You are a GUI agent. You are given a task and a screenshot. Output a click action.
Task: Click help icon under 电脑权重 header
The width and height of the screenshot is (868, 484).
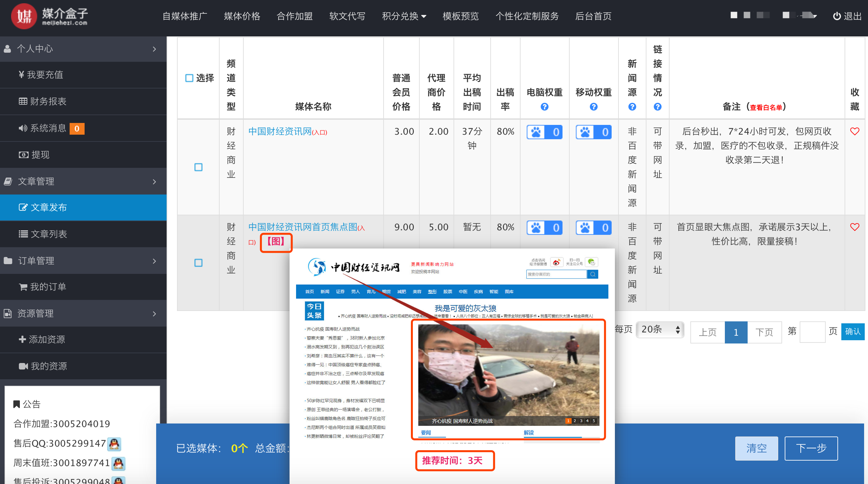tap(544, 107)
